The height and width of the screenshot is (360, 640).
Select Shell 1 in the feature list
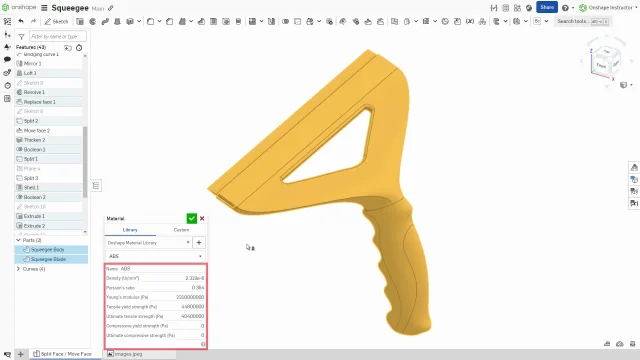click(x=49, y=187)
